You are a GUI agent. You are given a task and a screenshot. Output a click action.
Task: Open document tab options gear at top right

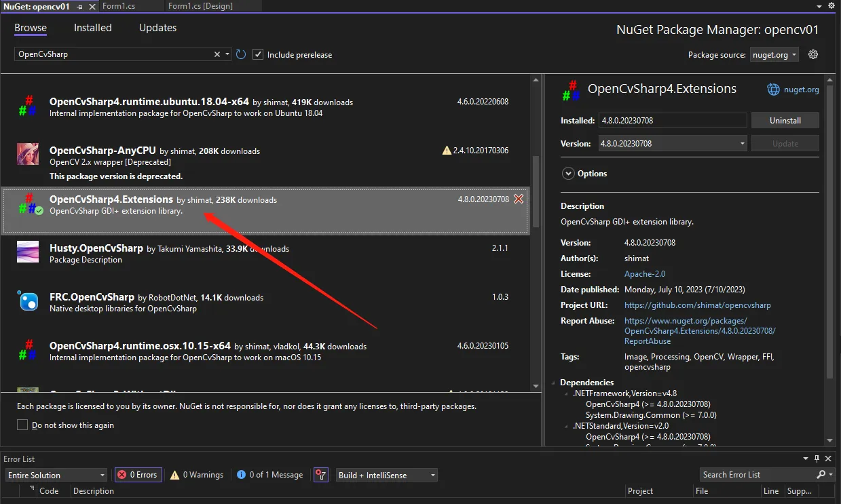(832, 6)
